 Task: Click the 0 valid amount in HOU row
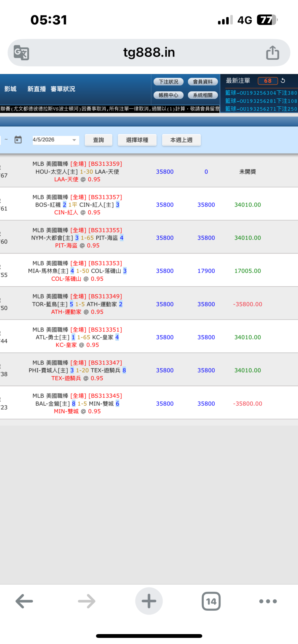pos(206,172)
